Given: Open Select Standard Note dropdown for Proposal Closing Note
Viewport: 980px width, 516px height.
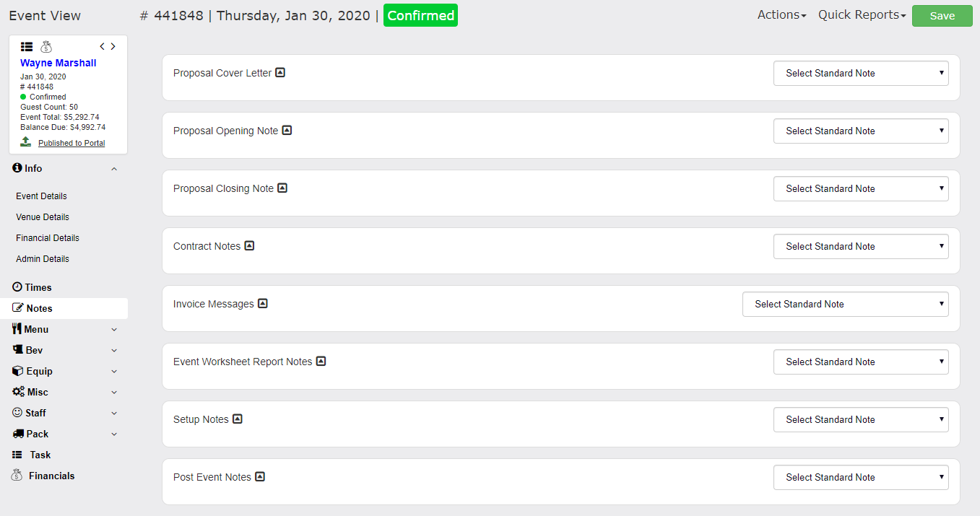Looking at the screenshot, I should click(861, 188).
